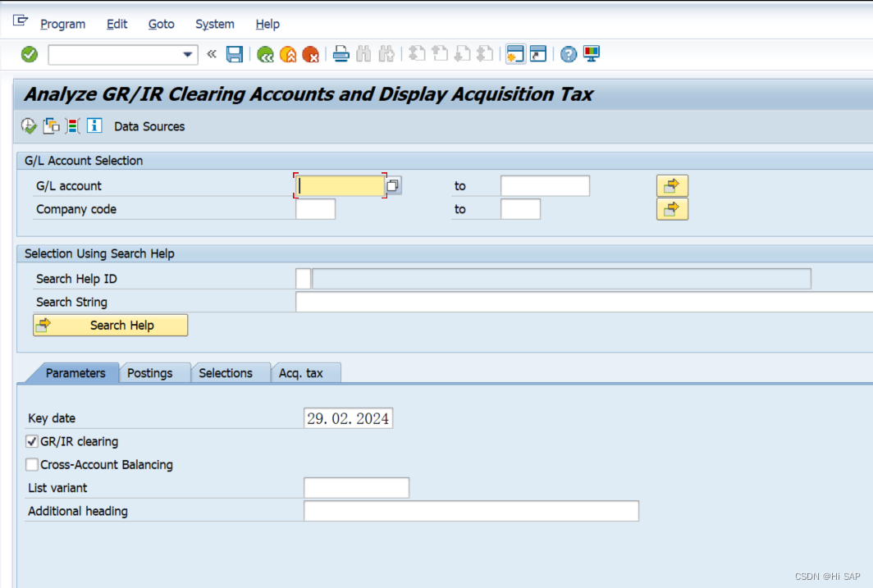This screenshot has width=873, height=588.
Task: Click the Back navigation icon
Action: [x=264, y=53]
